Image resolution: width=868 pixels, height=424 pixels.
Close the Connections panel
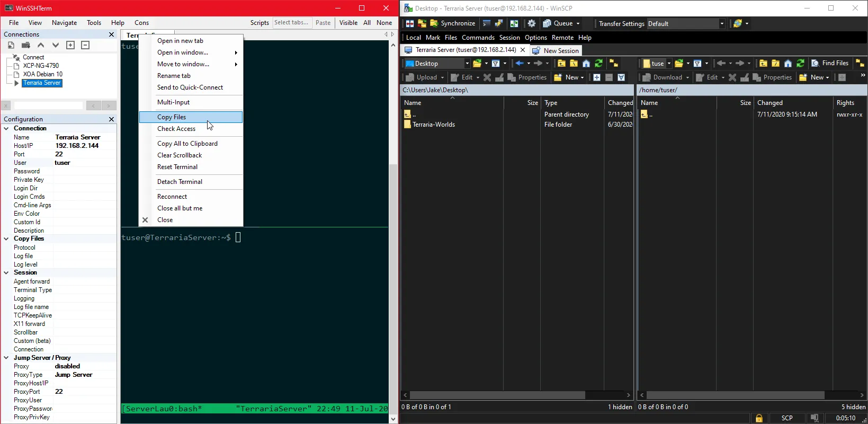(x=111, y=34)
